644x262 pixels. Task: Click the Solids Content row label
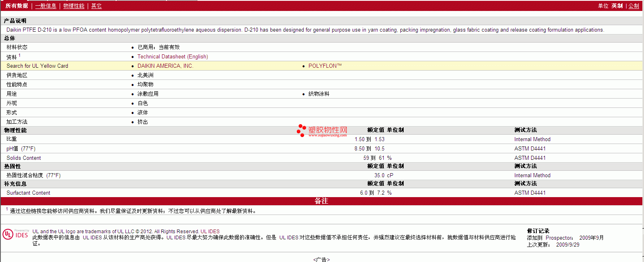tap(24, 158)
